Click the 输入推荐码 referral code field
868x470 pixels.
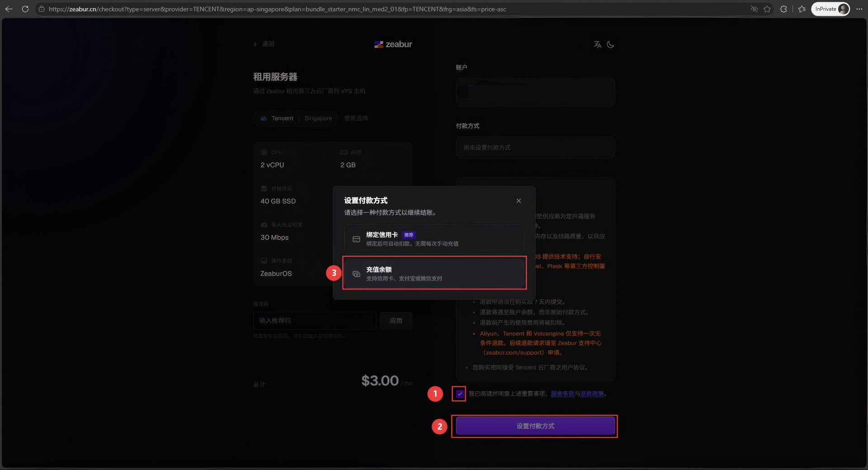pos(315,321)
